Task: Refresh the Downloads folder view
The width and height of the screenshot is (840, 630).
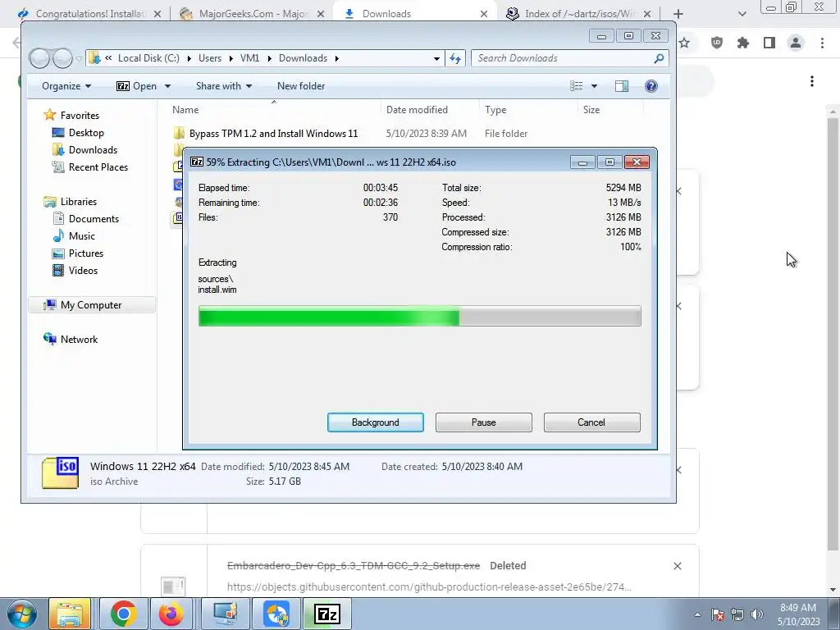Action: (455, 58)
